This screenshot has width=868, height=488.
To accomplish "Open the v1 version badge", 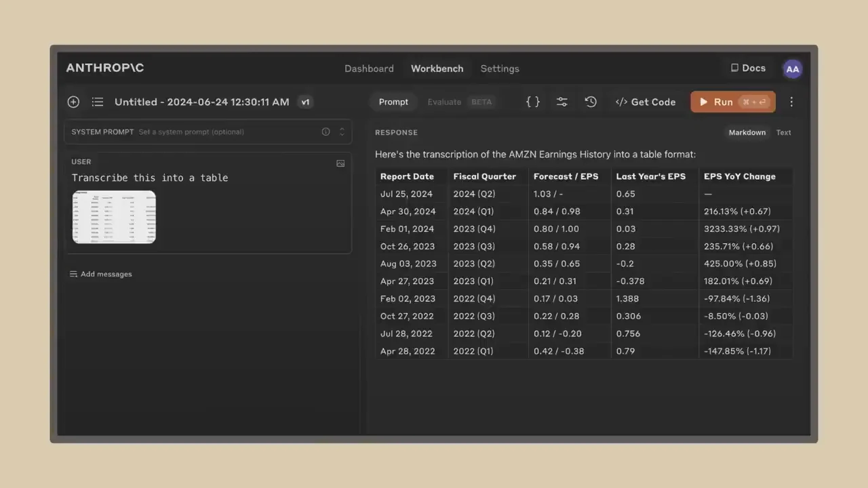I will click(305, 102).
